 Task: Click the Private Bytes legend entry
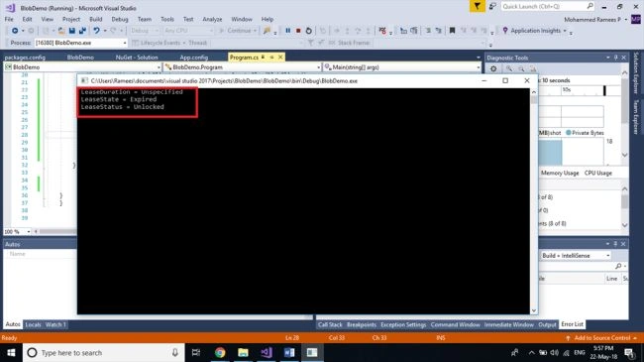[x=585, y=133]
